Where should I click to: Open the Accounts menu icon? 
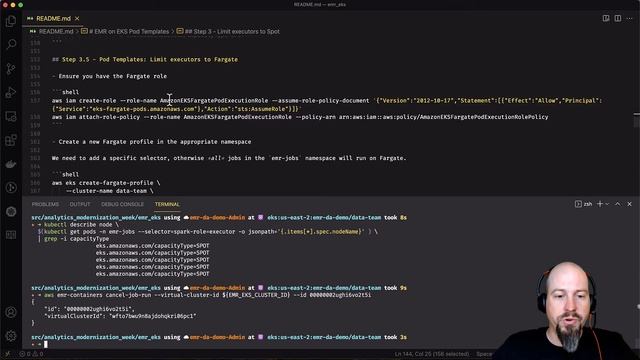coord(11,312)
